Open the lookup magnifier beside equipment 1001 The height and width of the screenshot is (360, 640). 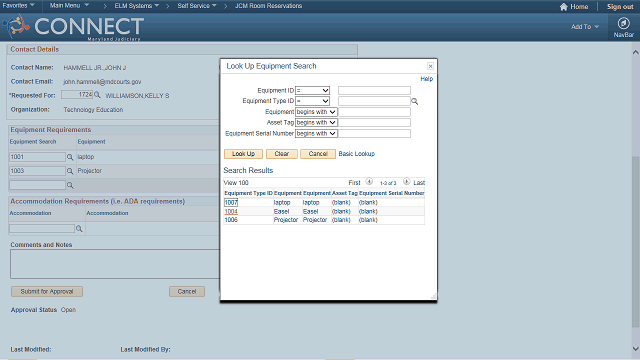point(70,157)
